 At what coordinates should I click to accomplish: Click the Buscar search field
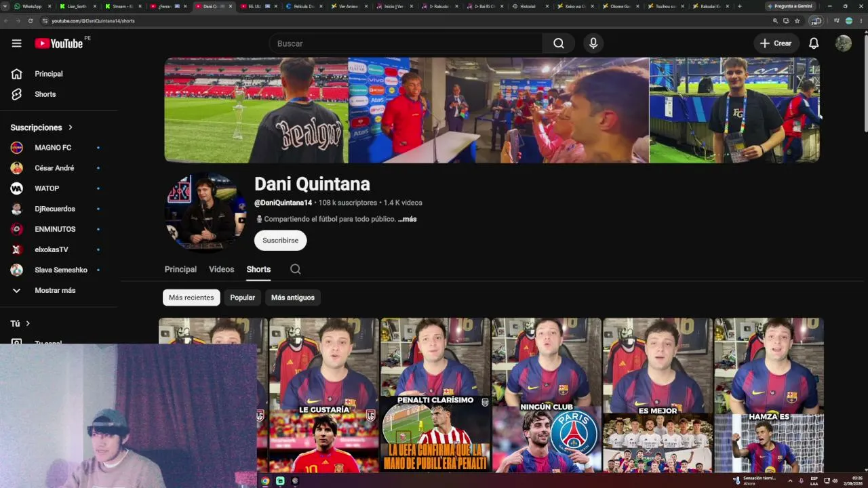(x=406, y=43)
